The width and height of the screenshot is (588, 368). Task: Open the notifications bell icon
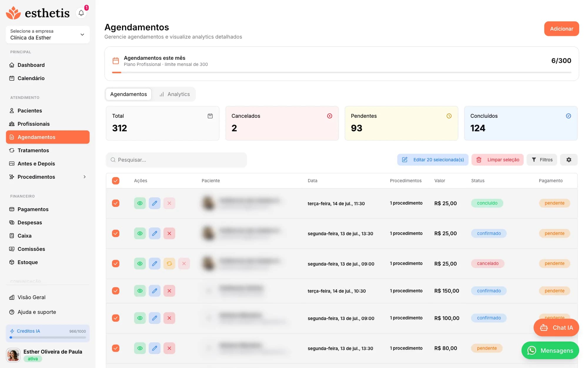click(81, 13)
